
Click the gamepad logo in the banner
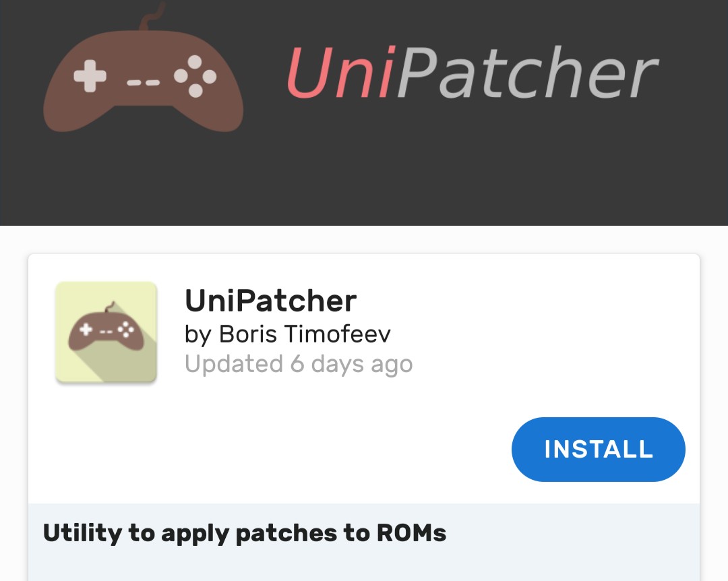pos(143,81)
